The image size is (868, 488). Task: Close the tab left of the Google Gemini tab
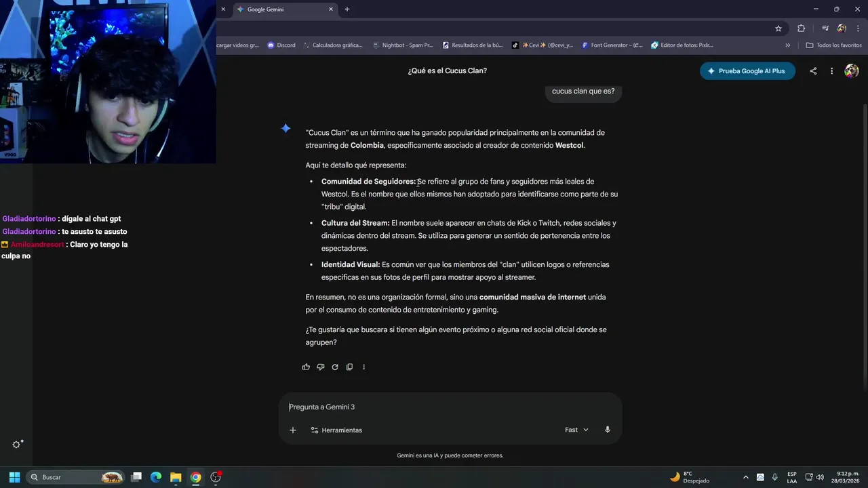(x=223, y=9)
